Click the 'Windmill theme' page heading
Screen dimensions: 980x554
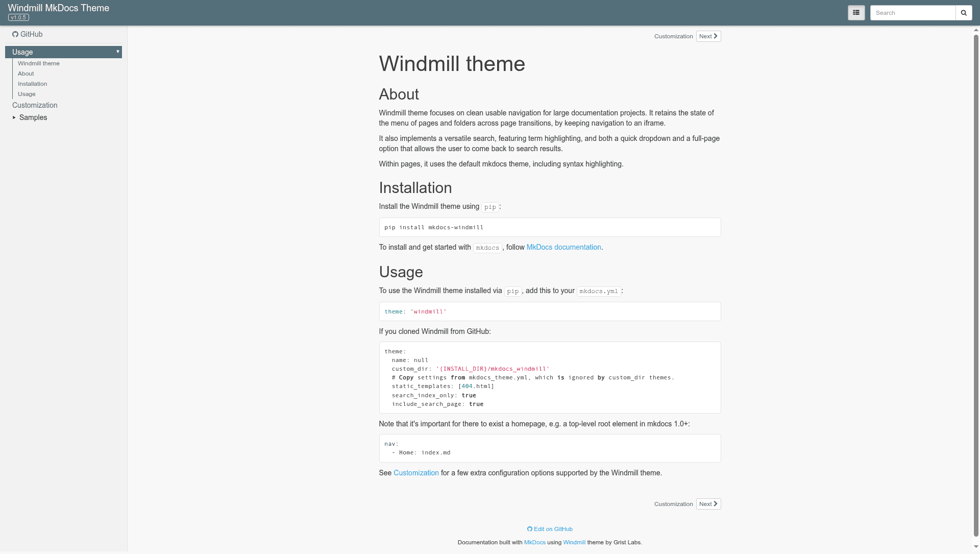[x=452, y=64]
